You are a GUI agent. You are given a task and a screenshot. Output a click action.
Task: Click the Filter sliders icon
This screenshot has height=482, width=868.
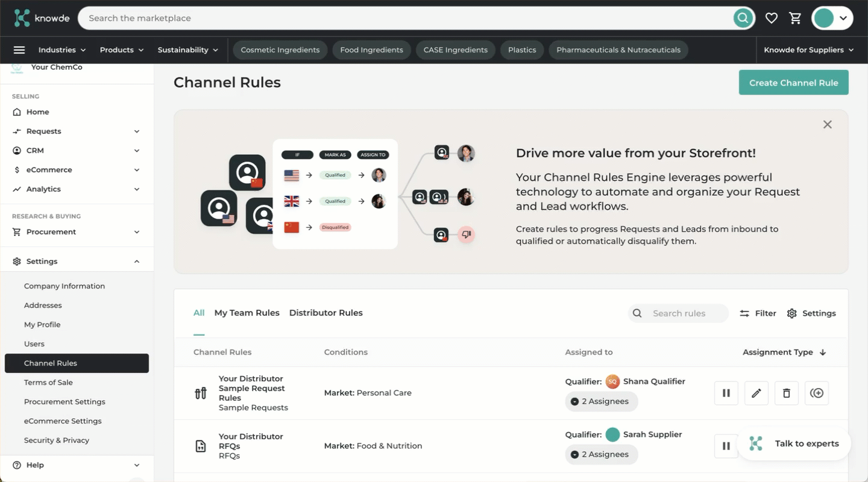pos(744,313)
